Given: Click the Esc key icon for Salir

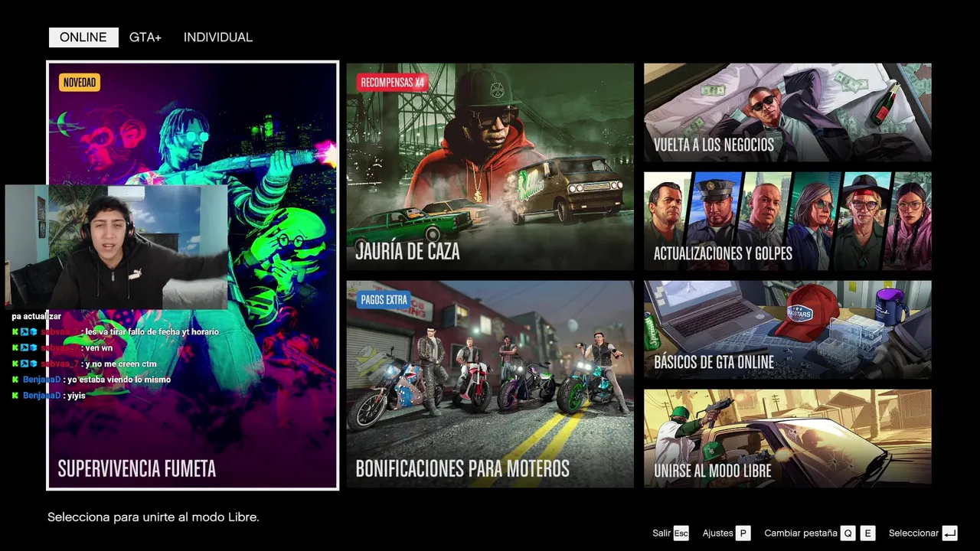Looking at the screenshot, I should (x=681, y=533).
